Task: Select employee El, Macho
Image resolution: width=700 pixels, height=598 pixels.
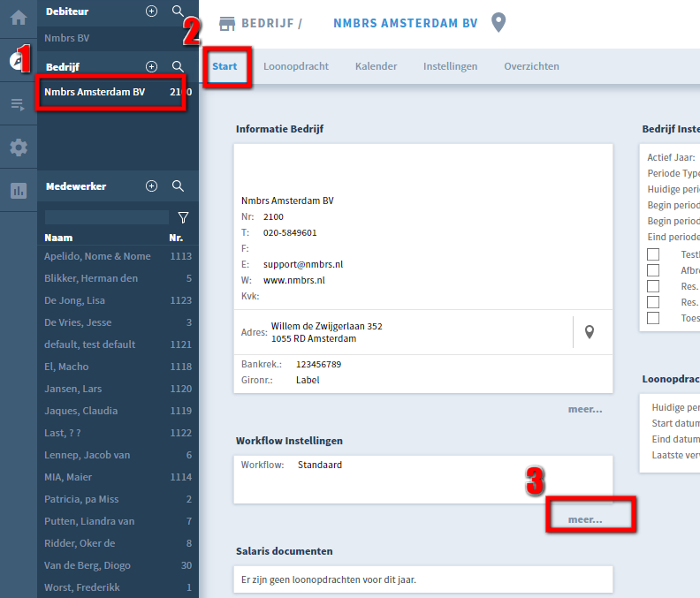Action: click(118, 367)
